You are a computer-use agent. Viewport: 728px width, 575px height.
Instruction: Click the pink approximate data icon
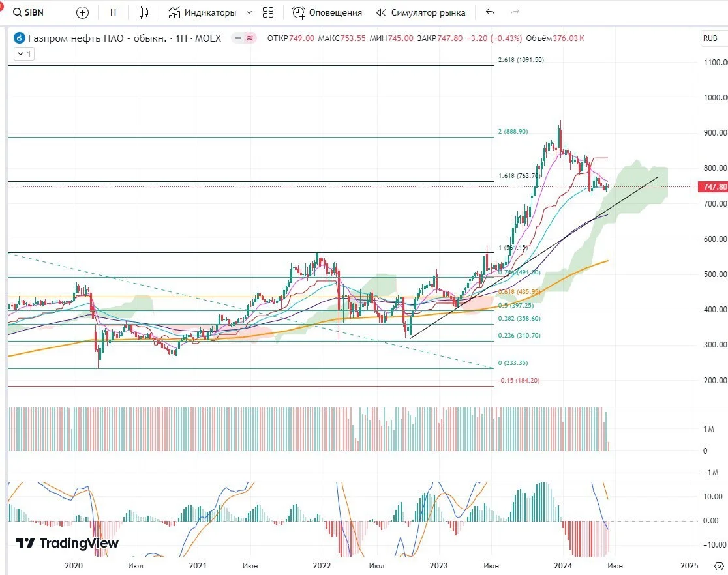pos(250,38)
